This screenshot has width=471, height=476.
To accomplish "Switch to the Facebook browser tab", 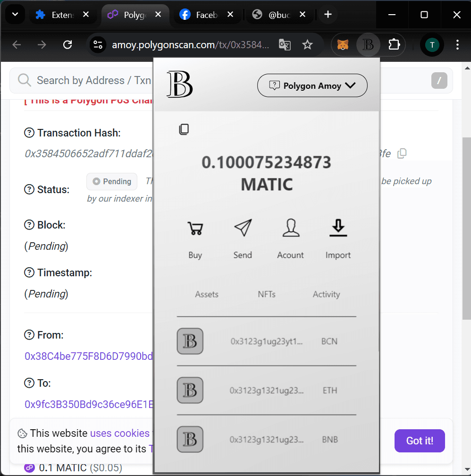I will 208,15.
